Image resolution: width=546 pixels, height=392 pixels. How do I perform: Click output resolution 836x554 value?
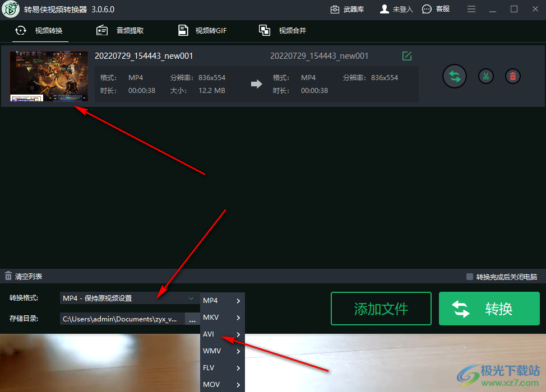pos(385,78)
